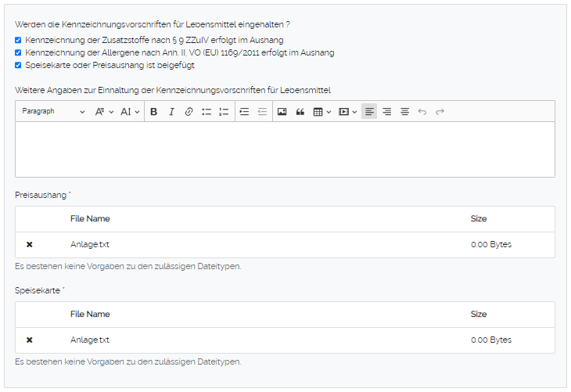Remove Anlage.txt from Speisekarte
Screen dimensions: 571x392
30,340
